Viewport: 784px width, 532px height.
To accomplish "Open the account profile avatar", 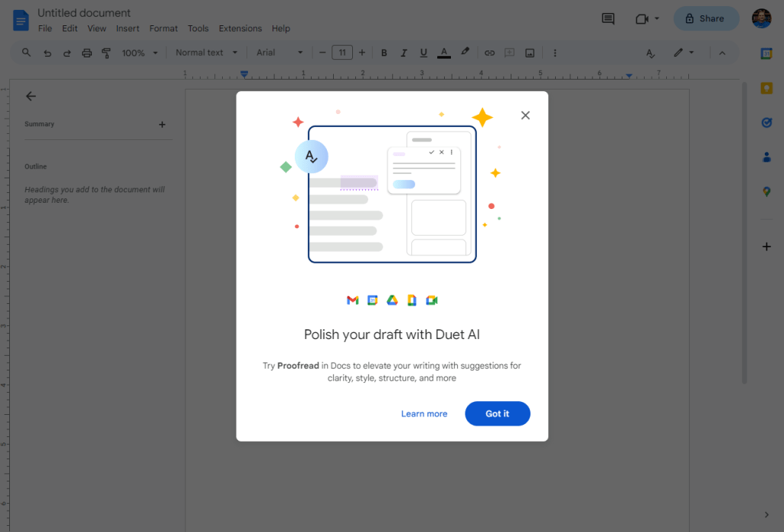I will (x=762, y=18).
